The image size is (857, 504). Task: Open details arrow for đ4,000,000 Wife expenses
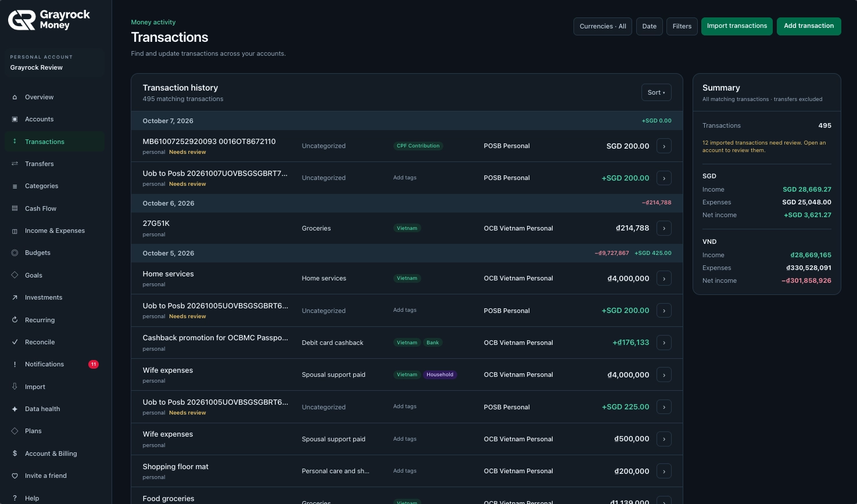(664, 375)
